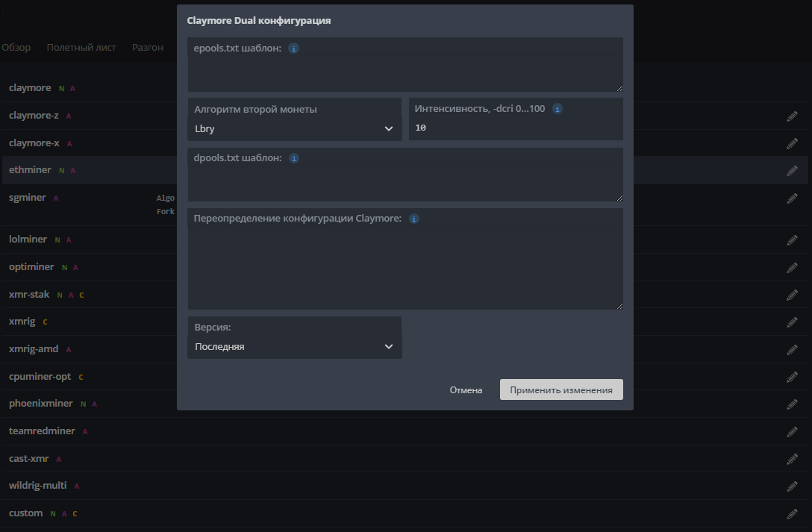Focus the Claymore config override text area
The image size is (812, 532).
point(405,259)
